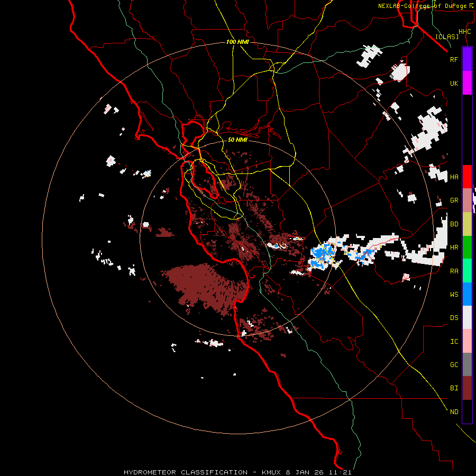Click the '100 NMI' range ring label
This screenshot has width=476, height=476.
237,42
